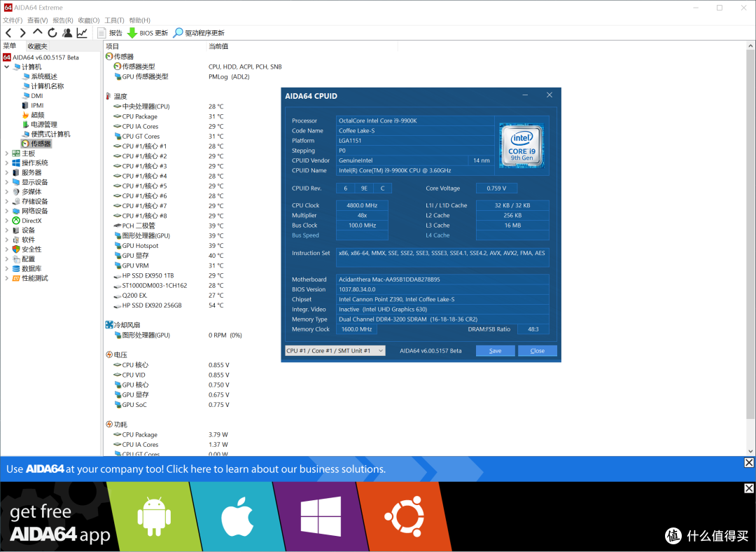
Task: Open the 报告 report button
Action: click(x=110, y=33)
